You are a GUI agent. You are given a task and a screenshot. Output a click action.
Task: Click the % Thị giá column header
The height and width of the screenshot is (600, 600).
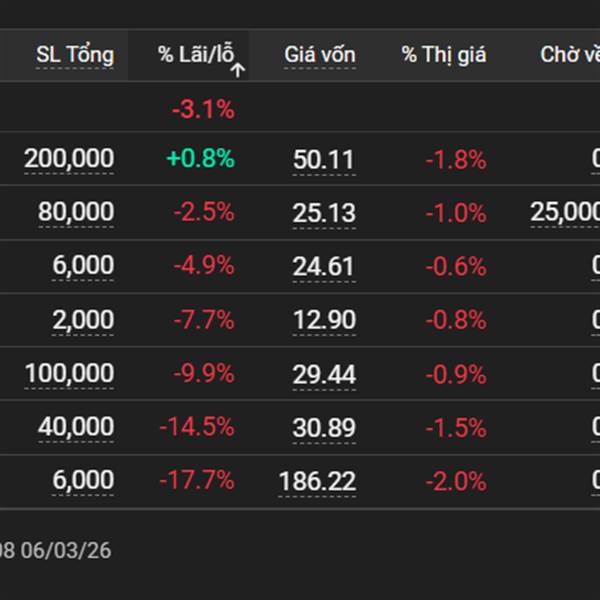tap(444, 55)
